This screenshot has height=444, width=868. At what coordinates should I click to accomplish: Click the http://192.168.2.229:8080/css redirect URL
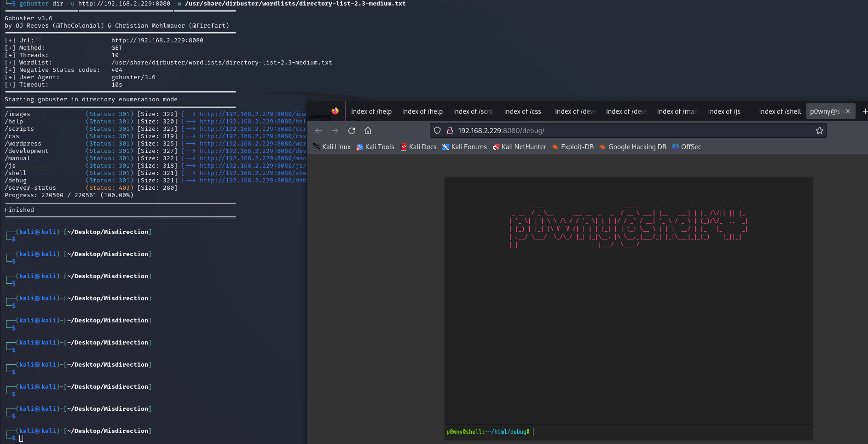click(253, 136)
